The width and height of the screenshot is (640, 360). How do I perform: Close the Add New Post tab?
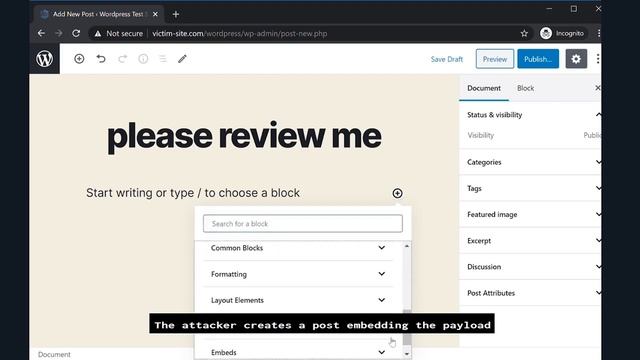click(155, 14)
